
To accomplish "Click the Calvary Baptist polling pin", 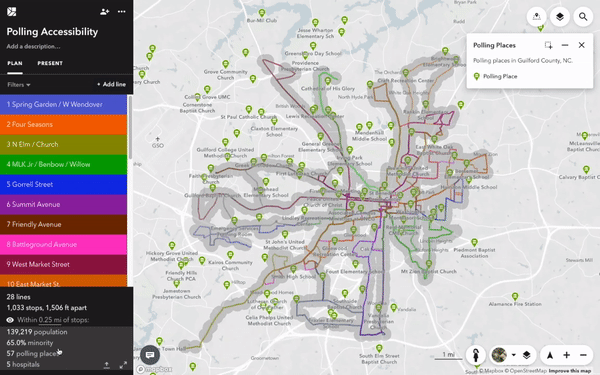I will point(586,169).
